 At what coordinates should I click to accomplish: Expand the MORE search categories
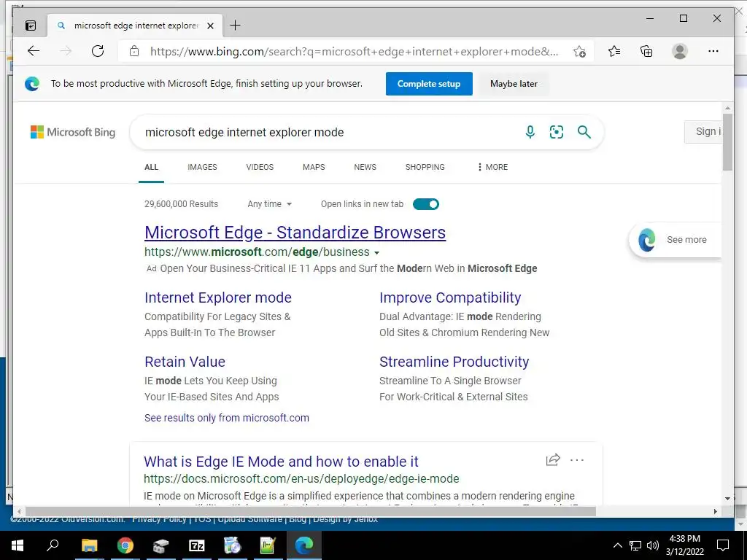tap(492, 167)
